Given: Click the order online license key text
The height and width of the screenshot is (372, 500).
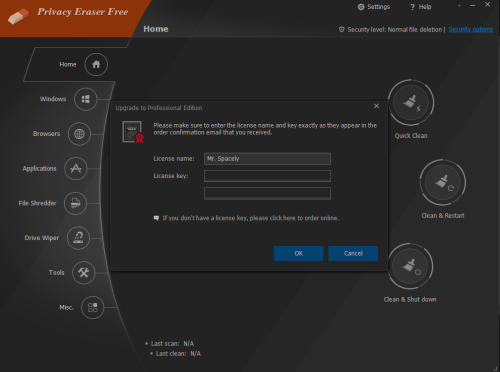Looking at the screenshot, I should tap(251, 218).
